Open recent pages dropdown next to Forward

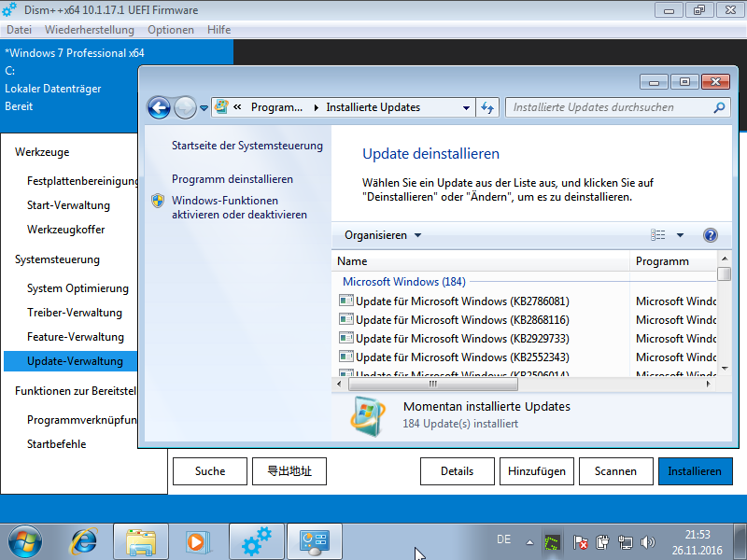(x=204, y=108)
